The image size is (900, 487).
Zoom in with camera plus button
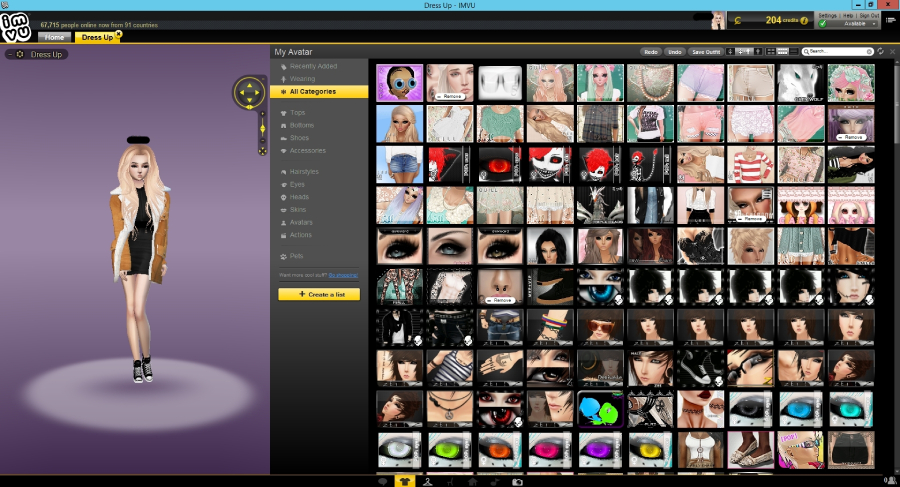[x=262, y=114]
